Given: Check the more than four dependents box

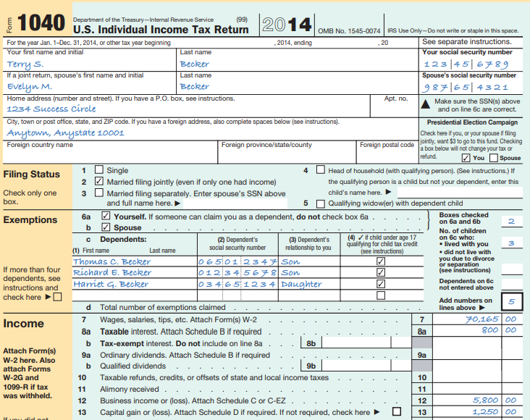Looking at the screenshot, I should click(58, 297).
